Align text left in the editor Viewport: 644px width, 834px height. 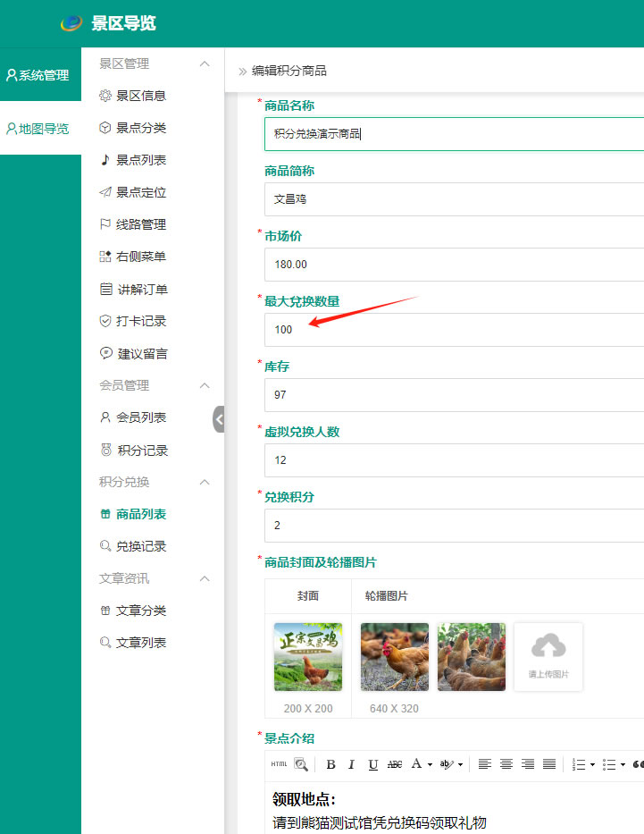point(485,764)
